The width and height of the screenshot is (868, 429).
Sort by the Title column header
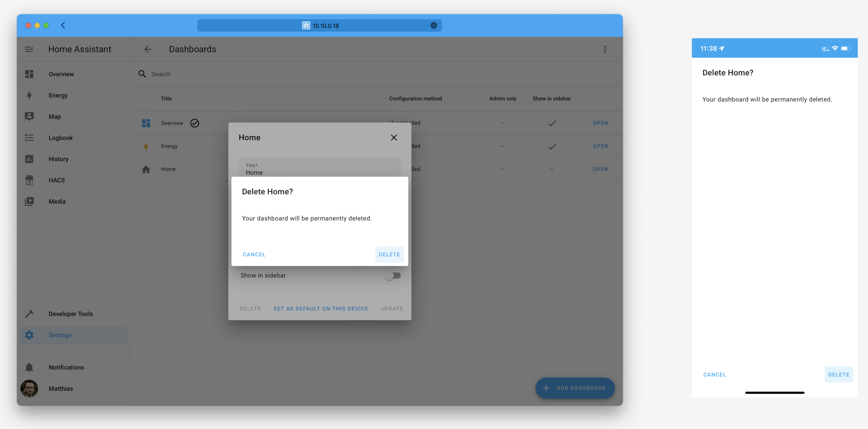166,98
